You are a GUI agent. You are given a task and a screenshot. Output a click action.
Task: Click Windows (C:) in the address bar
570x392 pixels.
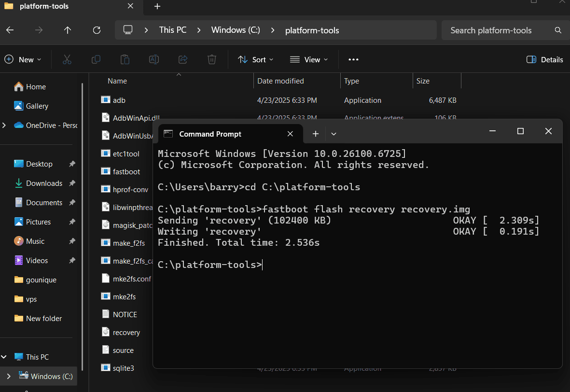pyautogui.click(x=236, y=30)
